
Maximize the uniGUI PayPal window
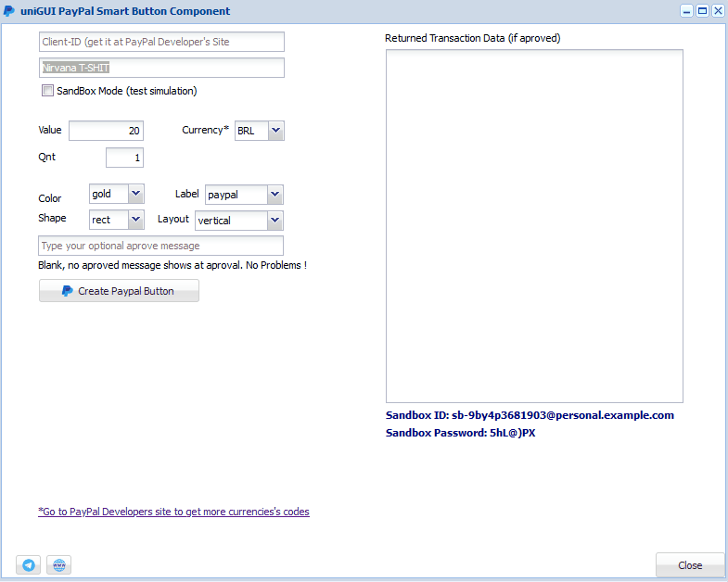point(703,11)
